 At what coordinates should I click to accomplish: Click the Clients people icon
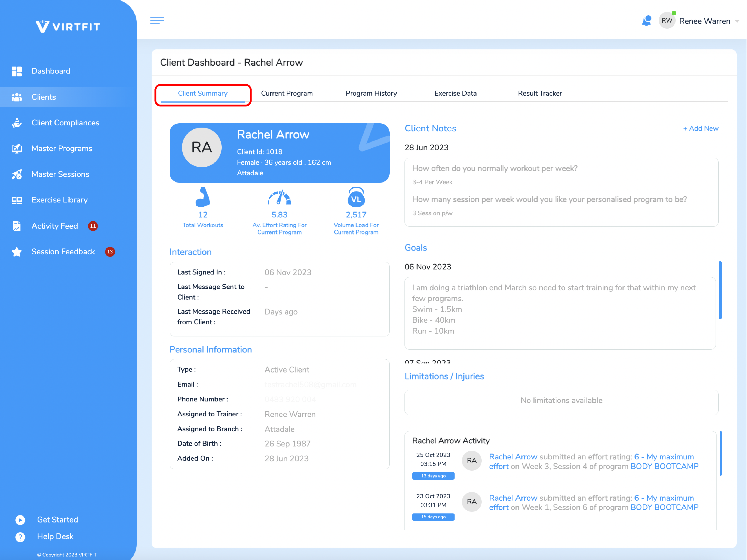(x=16, y=97)
